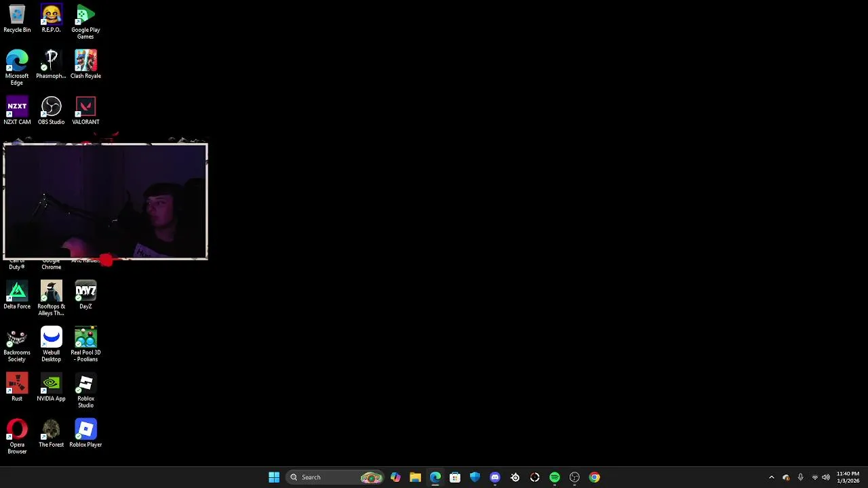Open the Windows Start menu
This screenshot has height=488, width=868.
click(274, 477)
